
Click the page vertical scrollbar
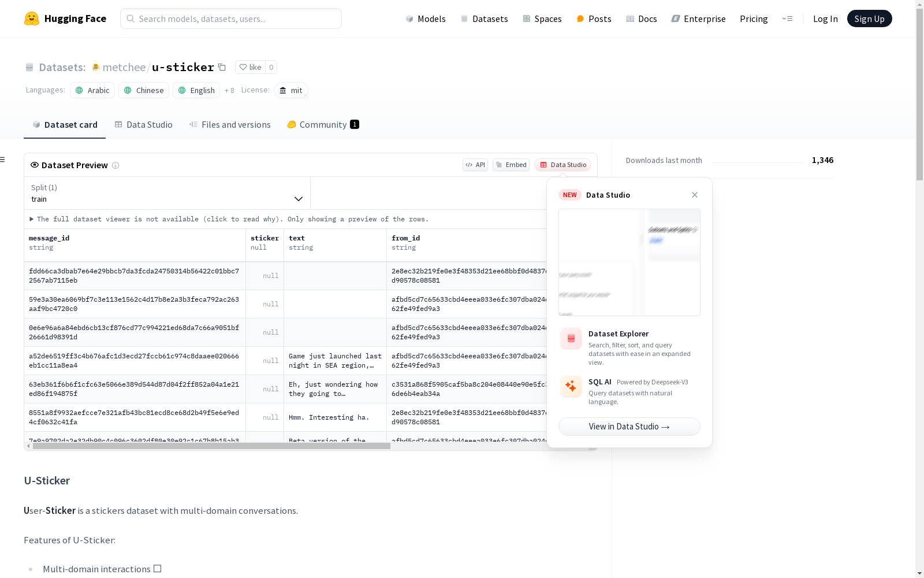coord(919,94)
